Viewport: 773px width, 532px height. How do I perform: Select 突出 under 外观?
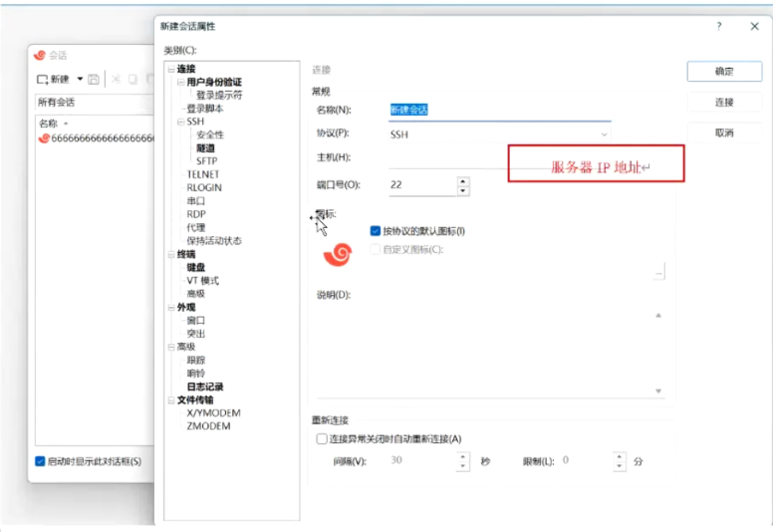[195, 334]
